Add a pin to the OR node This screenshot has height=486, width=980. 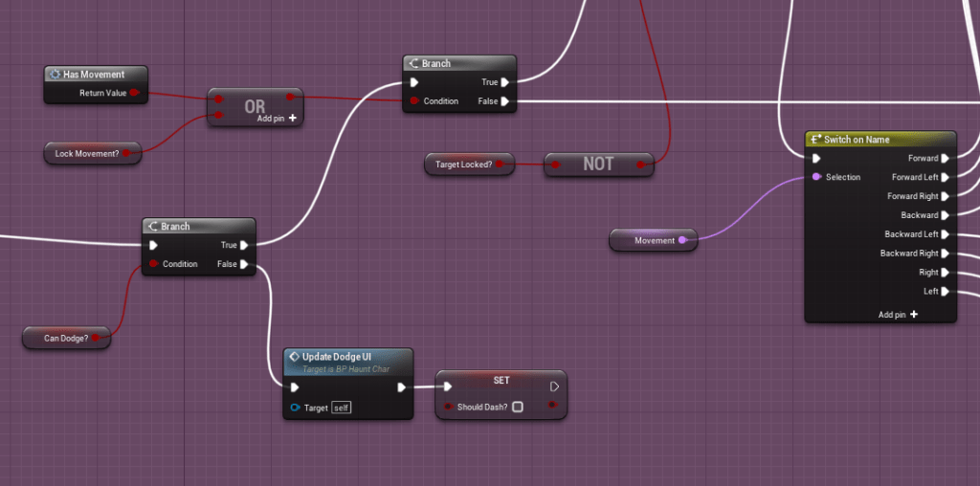pos(291,119)
